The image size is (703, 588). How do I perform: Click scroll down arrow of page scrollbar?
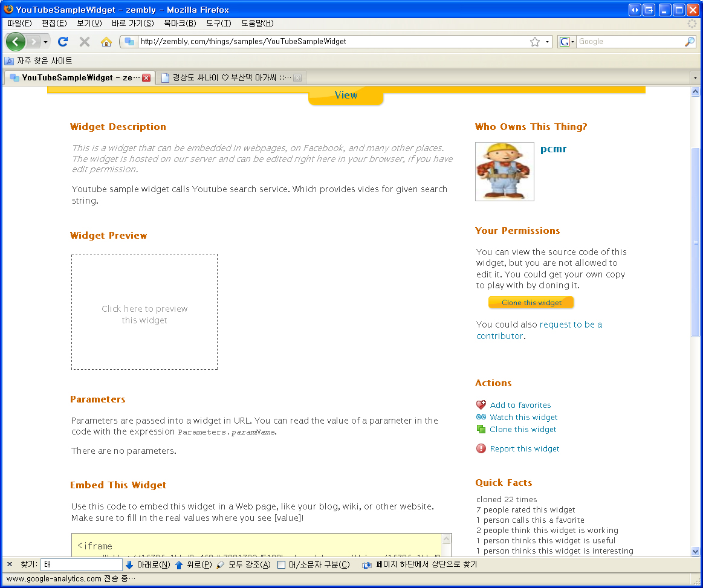pyautogui.click(x=695, y=551)
